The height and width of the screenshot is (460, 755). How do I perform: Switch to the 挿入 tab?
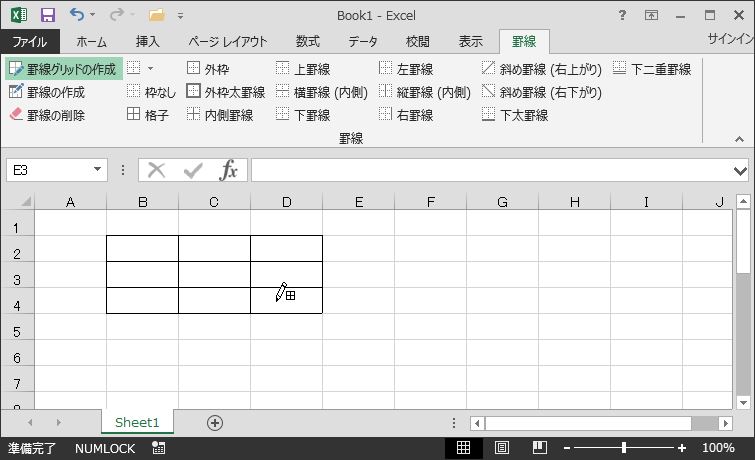(147, 41)
